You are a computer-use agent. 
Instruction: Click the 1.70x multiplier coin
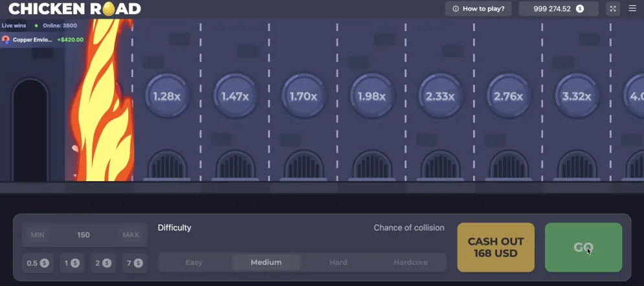click(304, 96)
